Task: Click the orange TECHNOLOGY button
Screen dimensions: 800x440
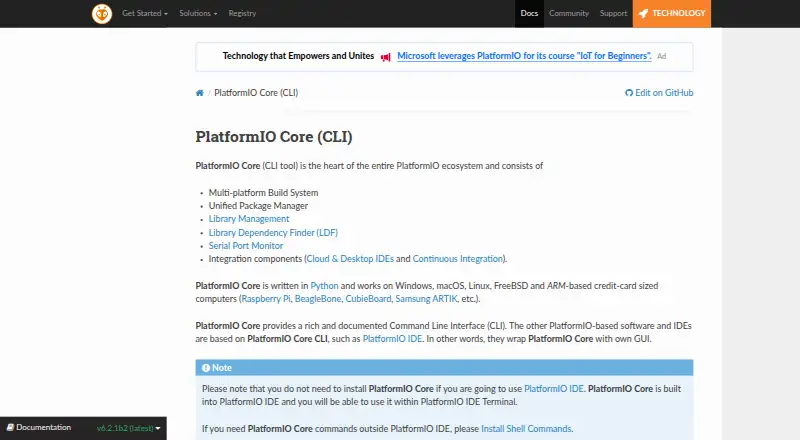Action: pyautogui.click(x=671, y=13)
